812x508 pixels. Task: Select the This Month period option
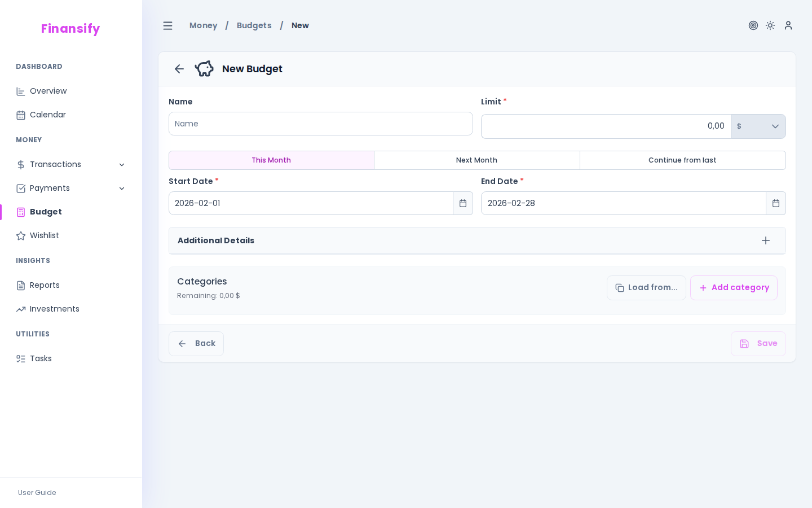click(271, 160)
